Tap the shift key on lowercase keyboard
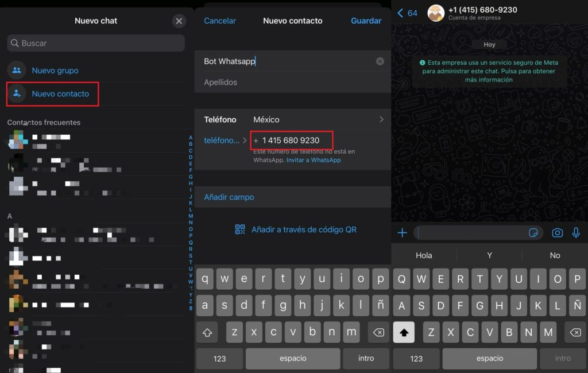The height and width of the screenshot is (373, 588). click(x=207, y=332)
